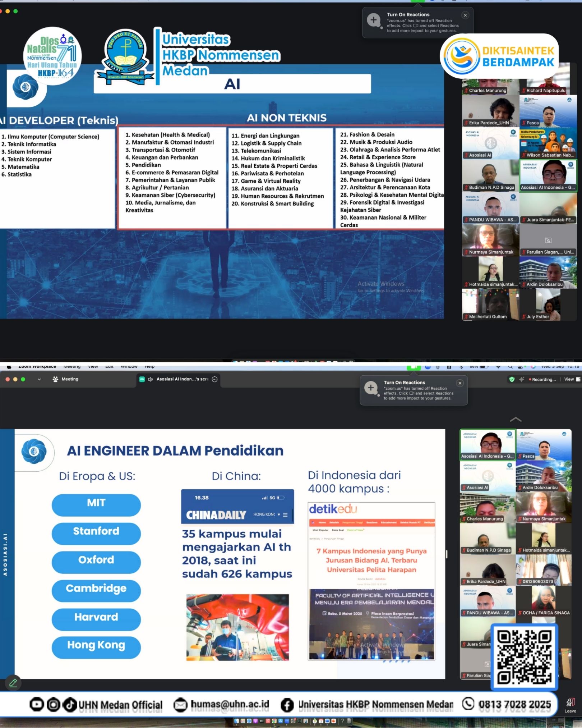Click the detikedu logo on the slide
Image resolution: width=582 pixels, height=728 pixels.
(333, 509)
